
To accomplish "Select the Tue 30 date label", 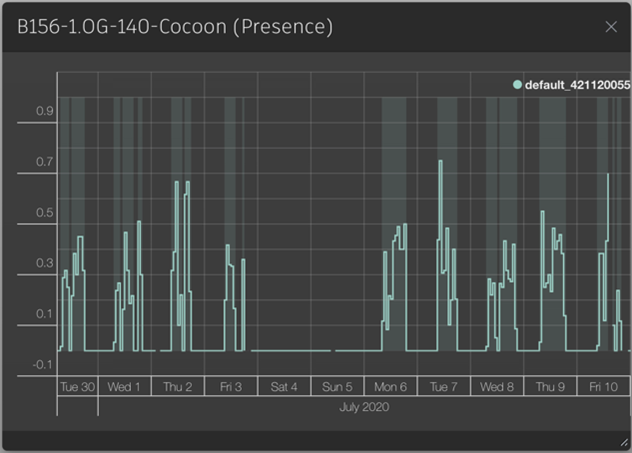I will tap(77, 387).
